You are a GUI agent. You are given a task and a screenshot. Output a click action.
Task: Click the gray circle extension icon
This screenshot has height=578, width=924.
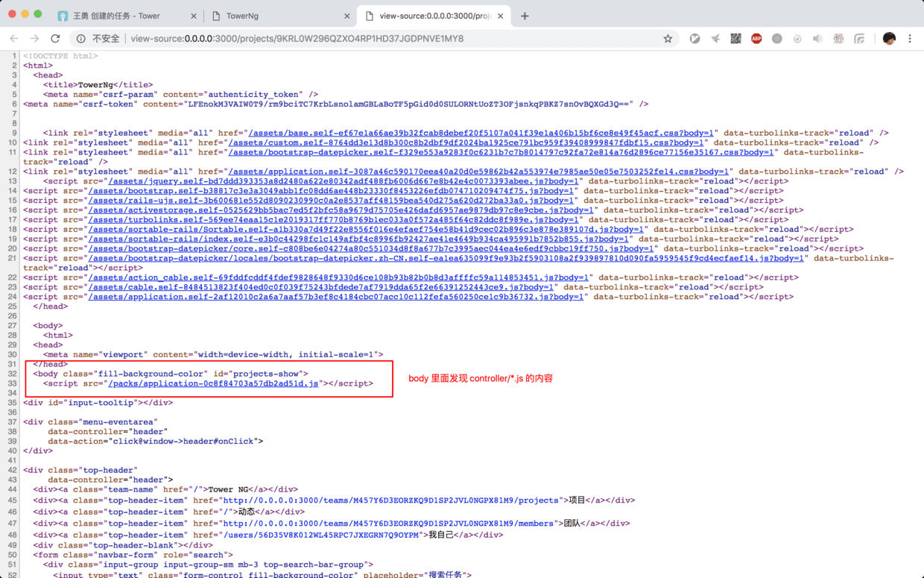coord(777,38)
